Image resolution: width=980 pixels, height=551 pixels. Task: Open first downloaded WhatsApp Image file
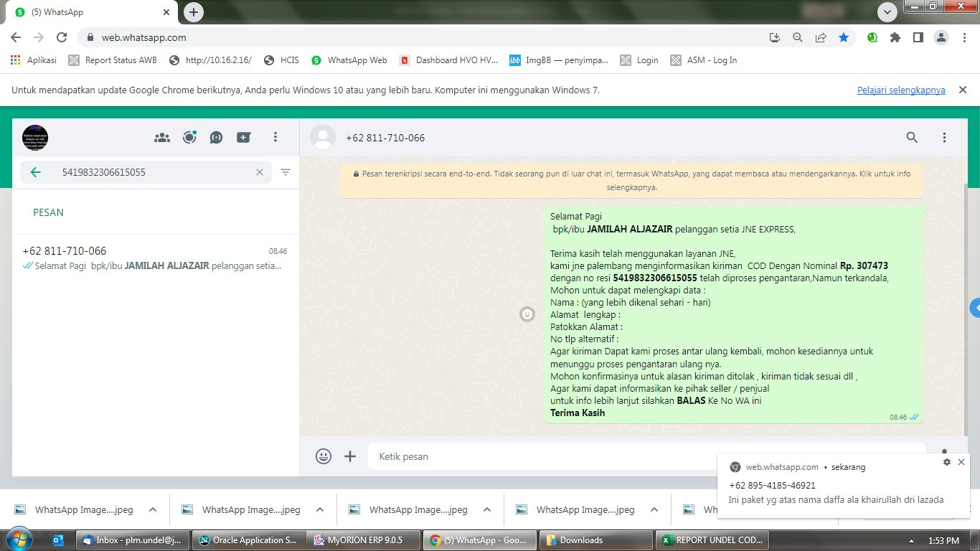click(x=75, y=509)
